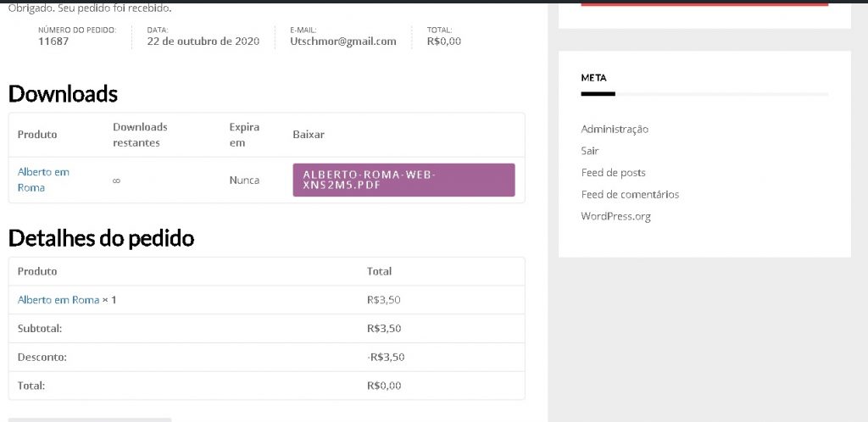
Task: Click the Baixar column header
Action: [x=309, y=135]
